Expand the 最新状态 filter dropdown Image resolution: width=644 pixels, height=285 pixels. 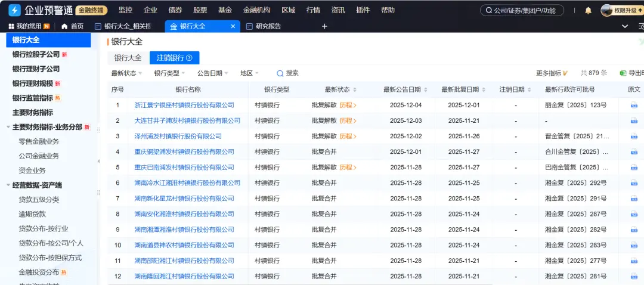point(127,73)
